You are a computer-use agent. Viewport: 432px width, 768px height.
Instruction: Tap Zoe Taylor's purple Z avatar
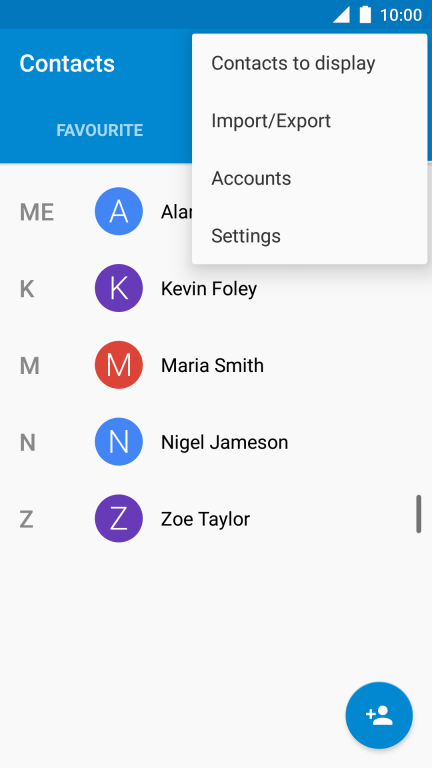119,519
